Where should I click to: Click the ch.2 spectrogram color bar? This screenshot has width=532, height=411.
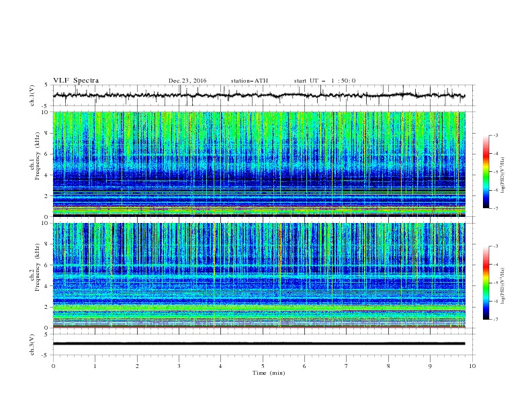click(x=486, y=283)
